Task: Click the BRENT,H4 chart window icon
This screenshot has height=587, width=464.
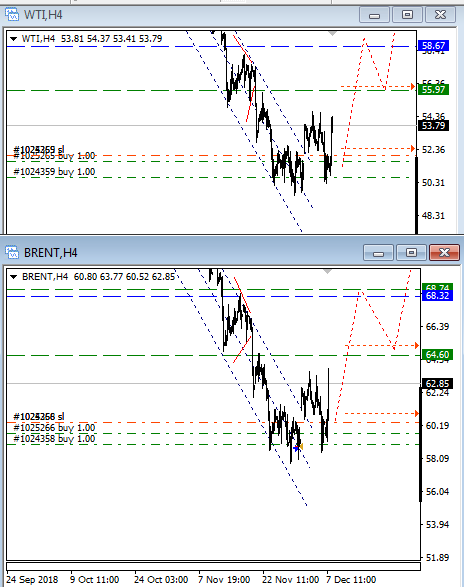Action: [12, 252]
